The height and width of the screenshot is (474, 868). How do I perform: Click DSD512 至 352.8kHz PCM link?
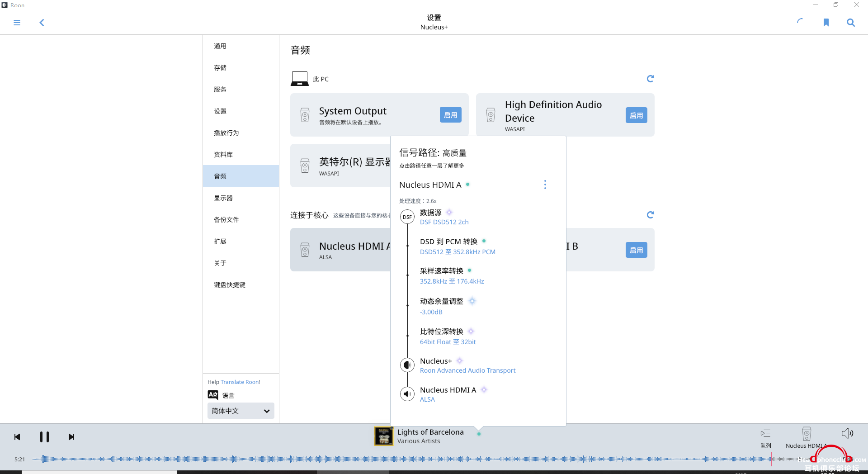458,252
